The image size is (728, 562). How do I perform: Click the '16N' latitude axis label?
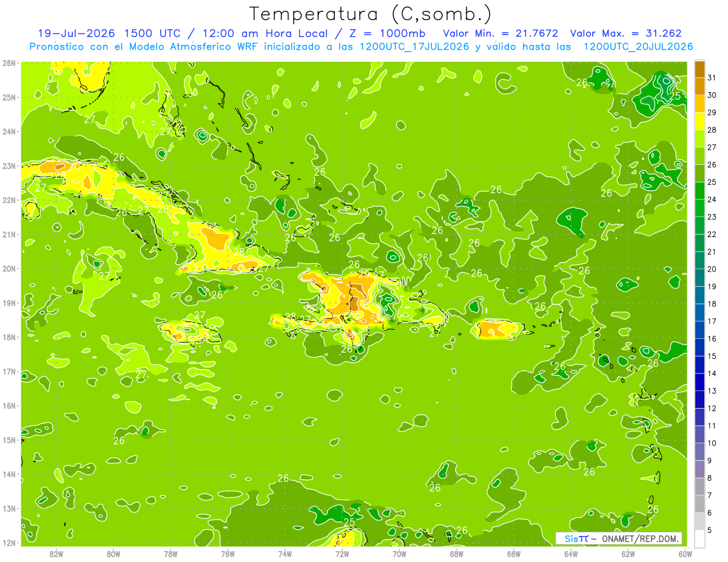point(9,406)
